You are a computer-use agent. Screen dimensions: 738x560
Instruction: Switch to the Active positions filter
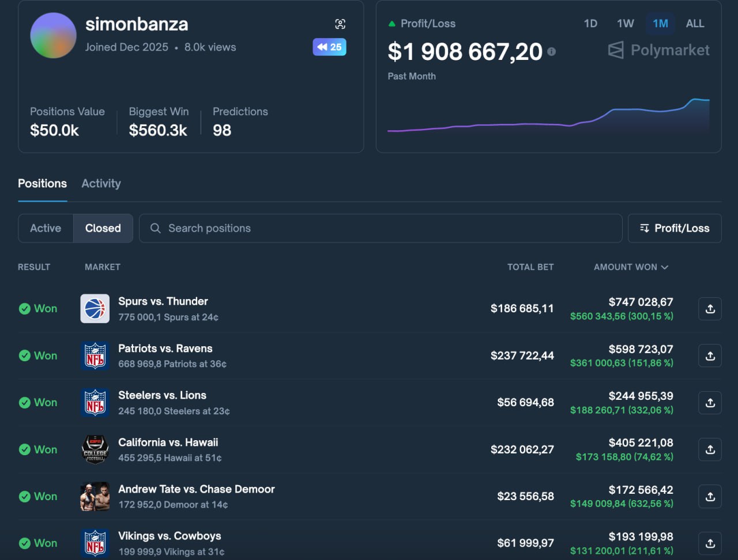[46, 228]
